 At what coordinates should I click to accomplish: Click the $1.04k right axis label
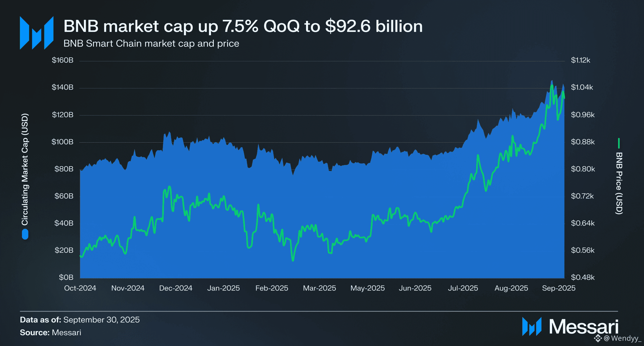582,87
